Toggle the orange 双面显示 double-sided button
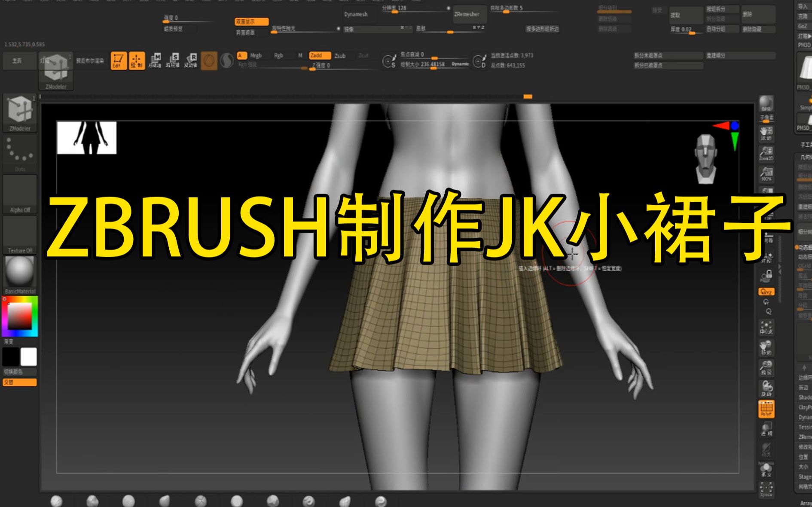 252,21
